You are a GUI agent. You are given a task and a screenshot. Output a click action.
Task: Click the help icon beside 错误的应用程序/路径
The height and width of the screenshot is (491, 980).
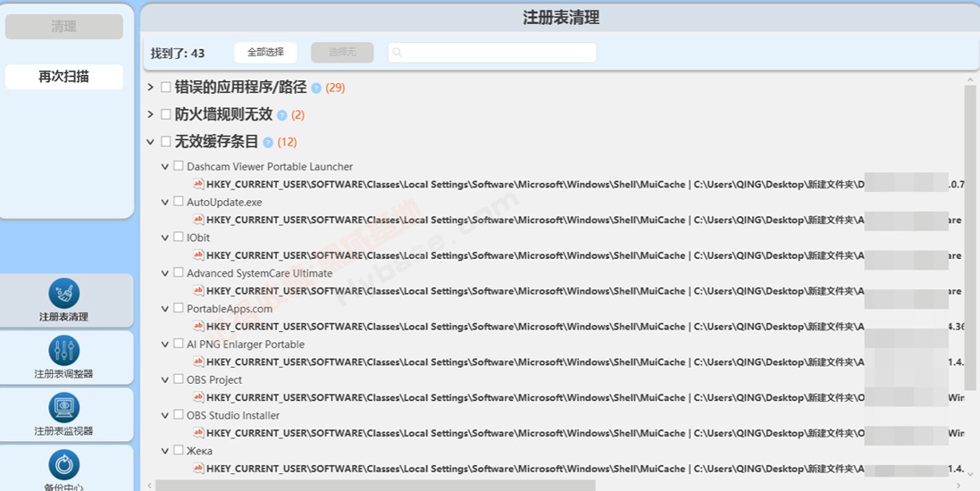point(316,88)
